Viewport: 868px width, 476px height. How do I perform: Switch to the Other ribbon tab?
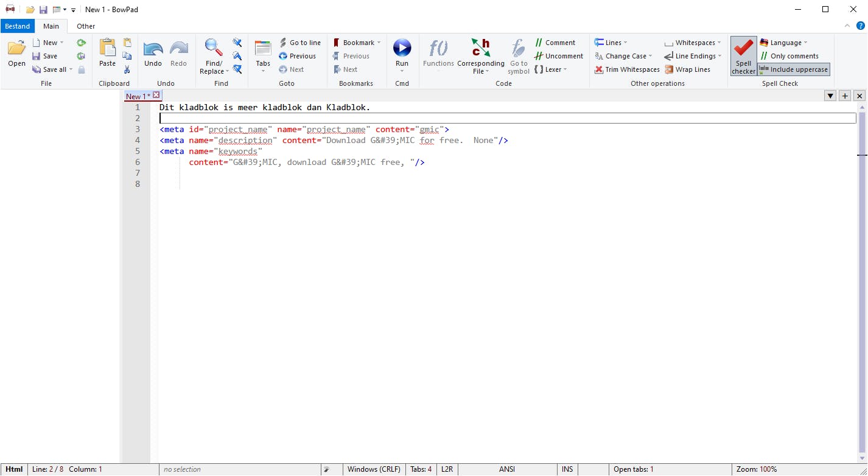point(86,26)
